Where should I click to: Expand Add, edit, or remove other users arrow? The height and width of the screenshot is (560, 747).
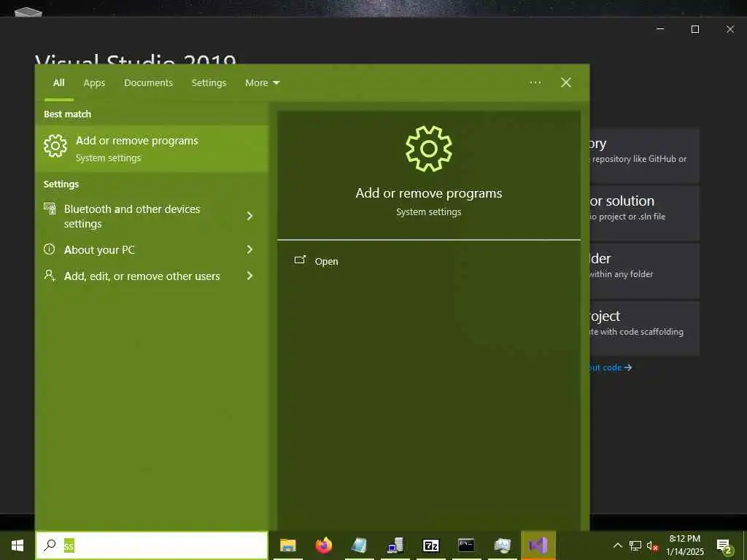[249, 276]
